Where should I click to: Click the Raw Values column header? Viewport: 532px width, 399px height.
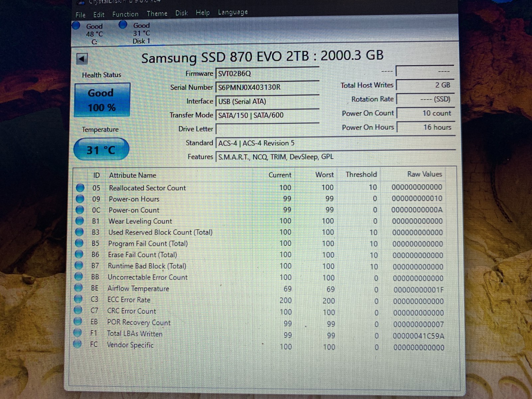tap(424, 174)
